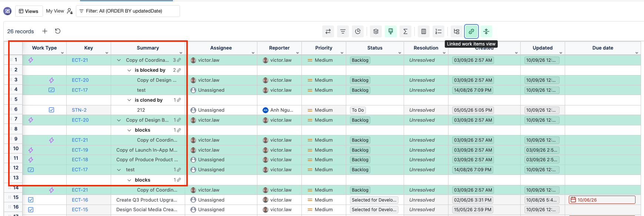Open the pie chart toolbar icon
This screenshot has height=216, width=644.
(358, 31)
